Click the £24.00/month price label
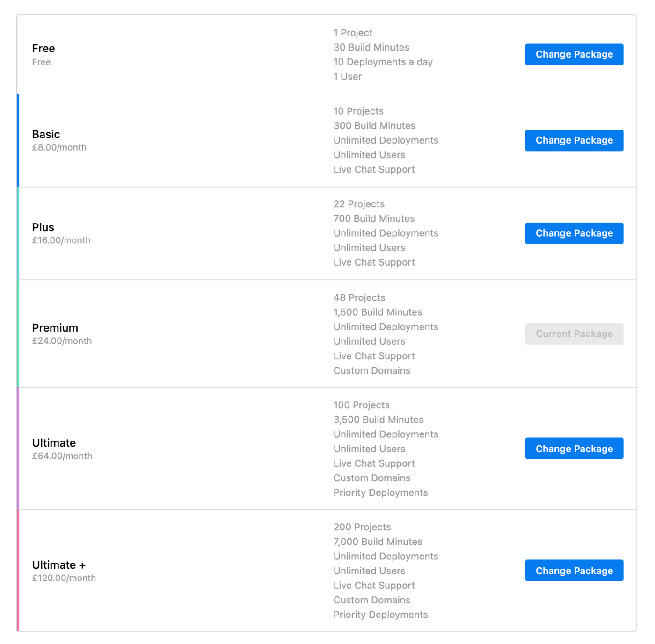This screenshot has height=644, width=655. [x=62, y=341]
